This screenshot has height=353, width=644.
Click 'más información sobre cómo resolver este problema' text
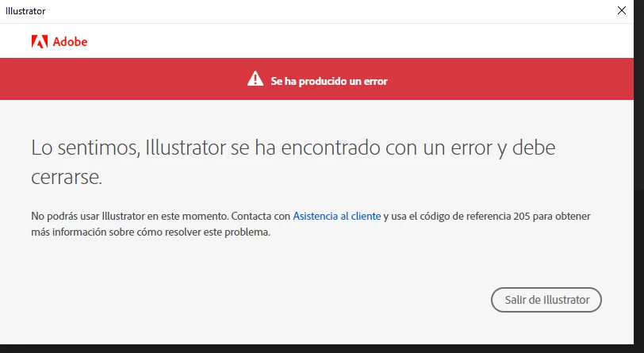151,232
